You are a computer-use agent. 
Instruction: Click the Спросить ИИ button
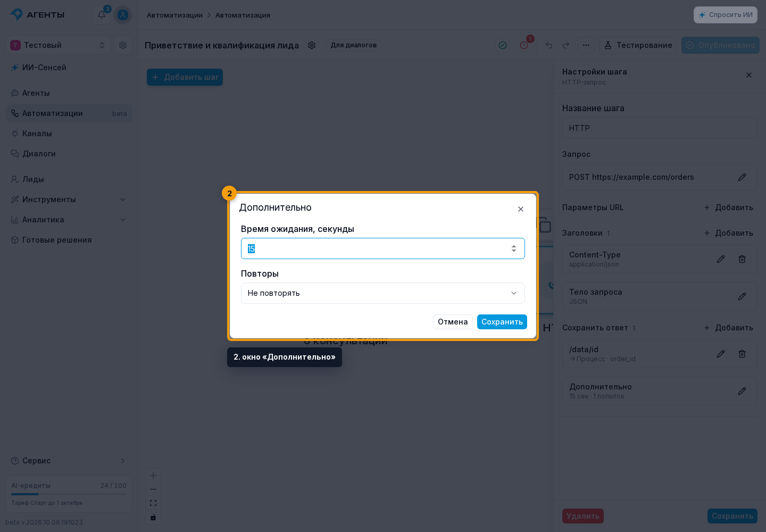click(726, 15)
